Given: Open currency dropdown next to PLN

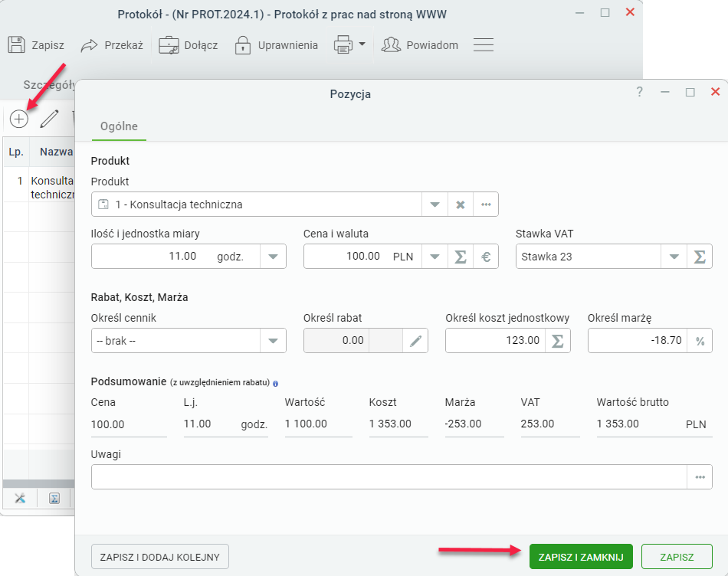Looking at the screenshot, I should pyautogui.click(x=435, y=256).
